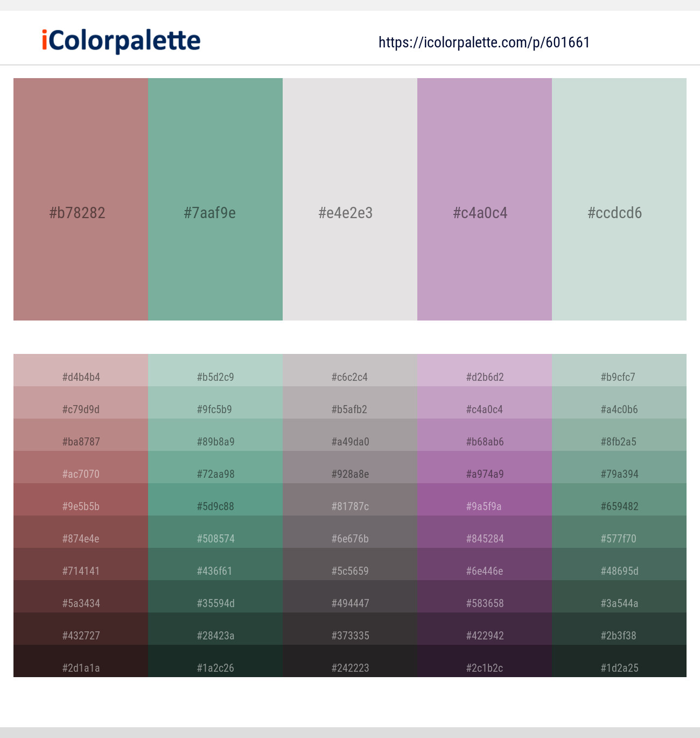The height and width of the screenshot is (738, 700).
Task: Open the icolorpalette.com/p/601661 link
Action: tap(484, 43)
